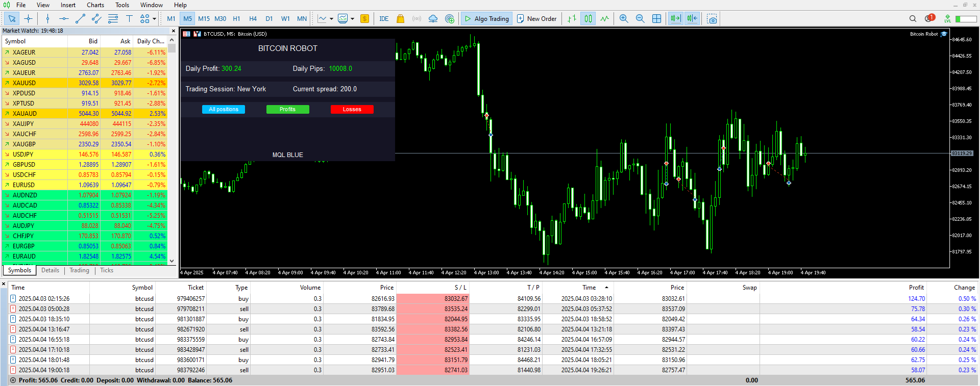Click the signals broadcast icon
Image resolution: width=980 pixels, height=386 pixels.
pyautogui.click(x=416, y=19)
